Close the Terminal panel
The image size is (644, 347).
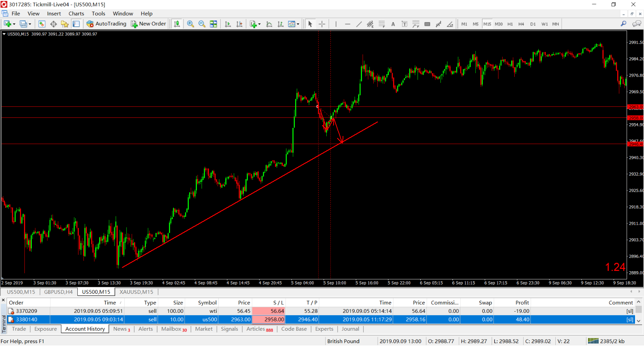click(3, 300)
